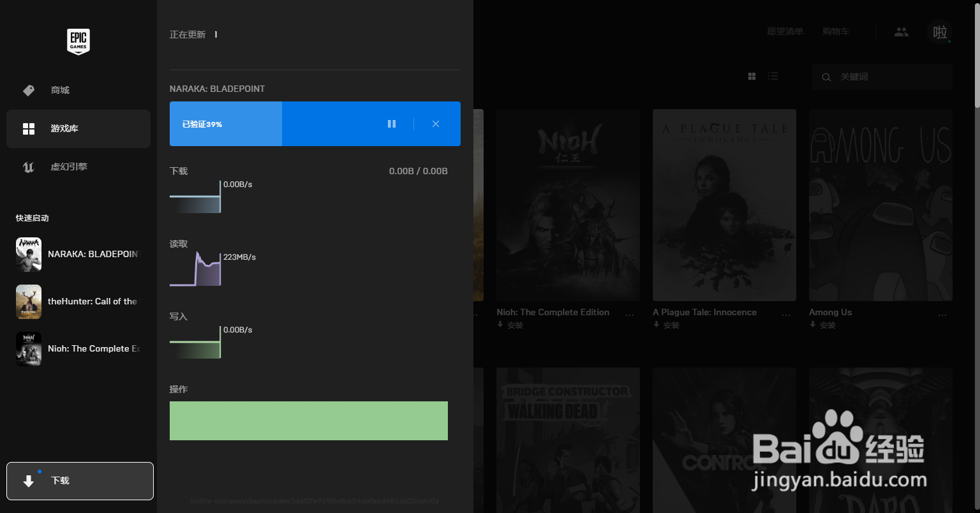This screenshot has height=513, width=980.
Task: Click Nioh quick launch thumbnail
Action: pos(29,348)
